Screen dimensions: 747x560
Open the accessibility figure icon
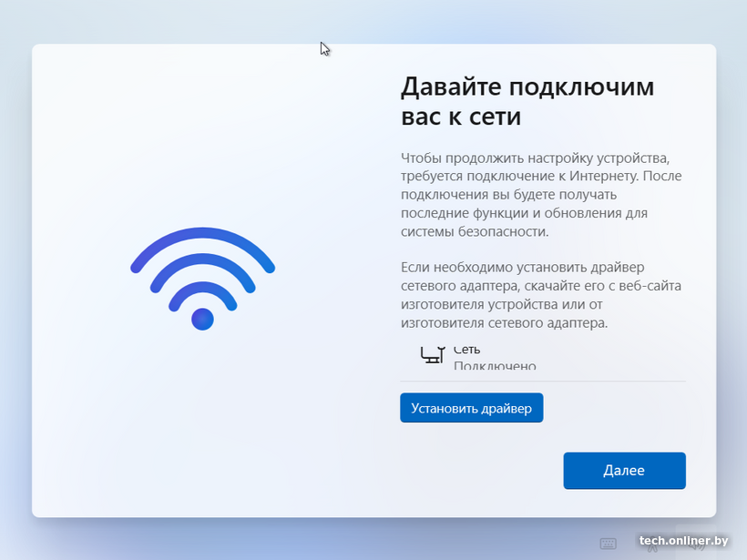point(652,545)
